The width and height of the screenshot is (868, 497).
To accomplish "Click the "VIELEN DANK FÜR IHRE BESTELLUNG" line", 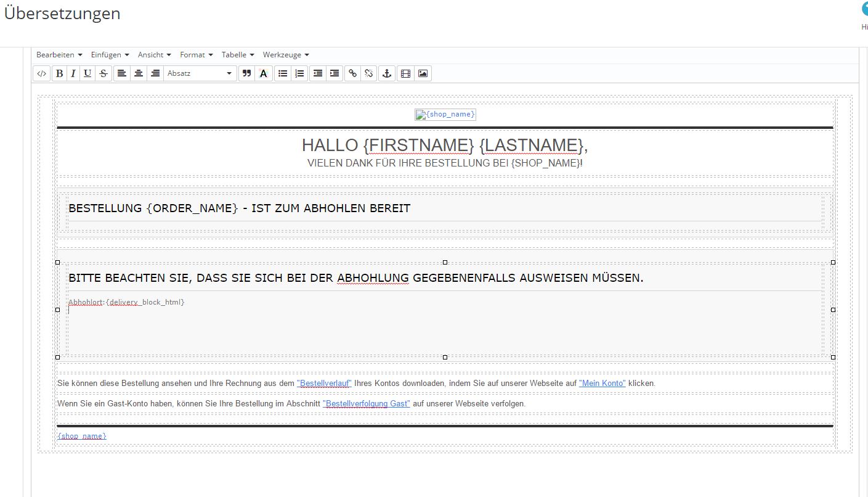I will click(x=445, y=163).
